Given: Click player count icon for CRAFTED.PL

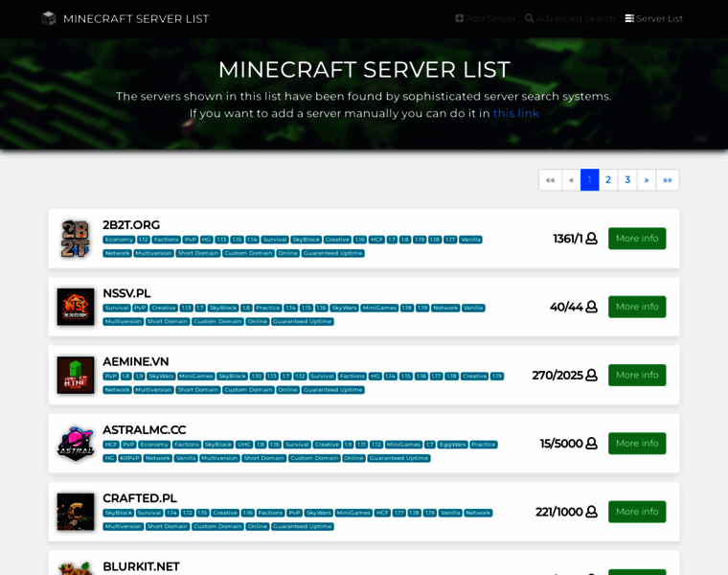Looking at the screenshot, I should pos(591,512).
